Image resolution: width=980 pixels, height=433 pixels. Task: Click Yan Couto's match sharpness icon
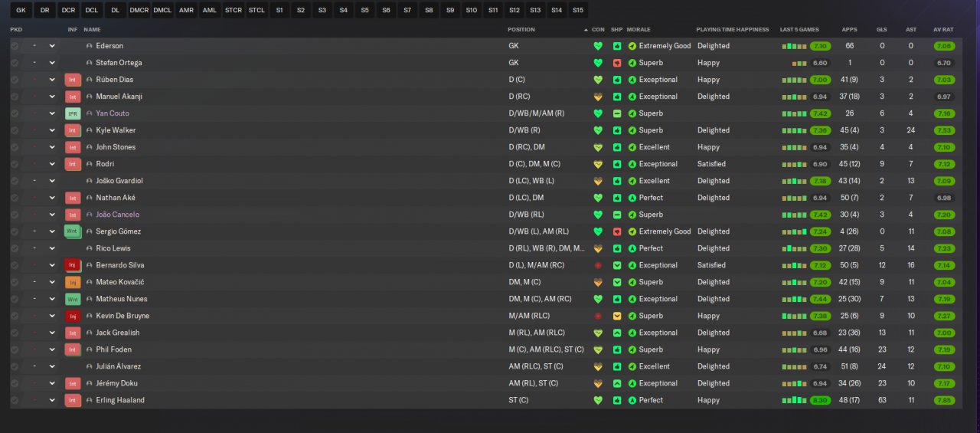617,113
